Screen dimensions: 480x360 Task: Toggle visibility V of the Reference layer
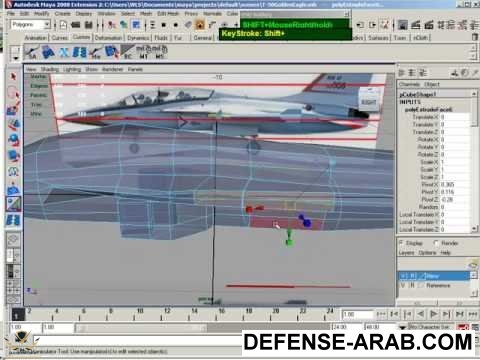[x=402, y=286]
